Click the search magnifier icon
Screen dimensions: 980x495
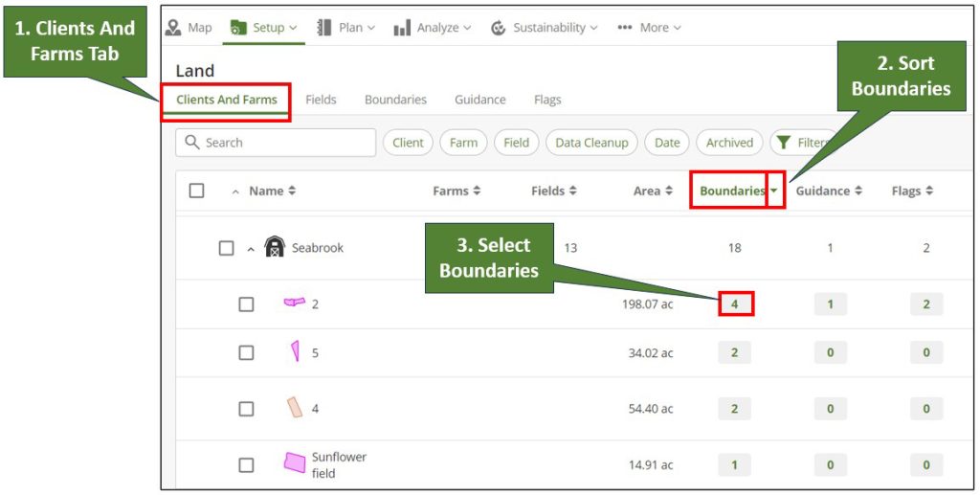[192, 142]
